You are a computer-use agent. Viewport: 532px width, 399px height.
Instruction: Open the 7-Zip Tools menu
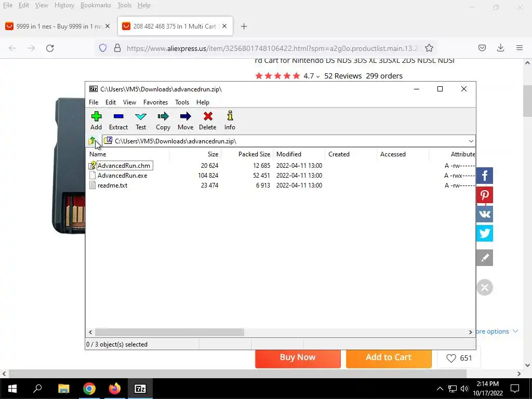pos(182,102)
